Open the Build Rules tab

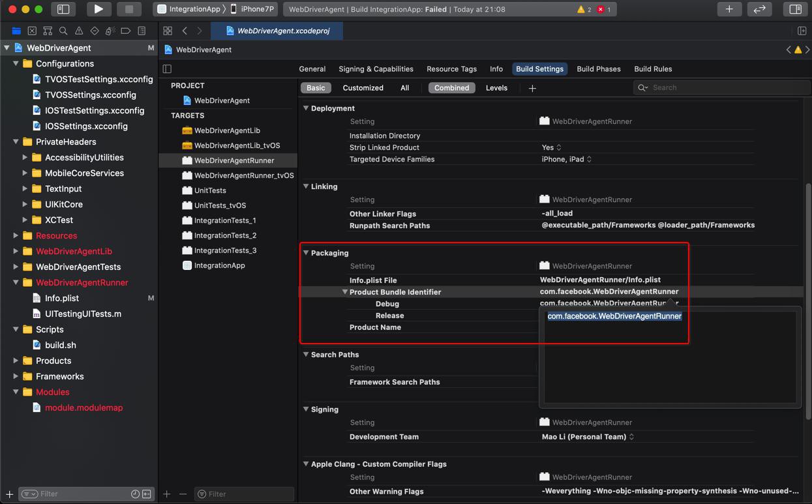point(653,69)
